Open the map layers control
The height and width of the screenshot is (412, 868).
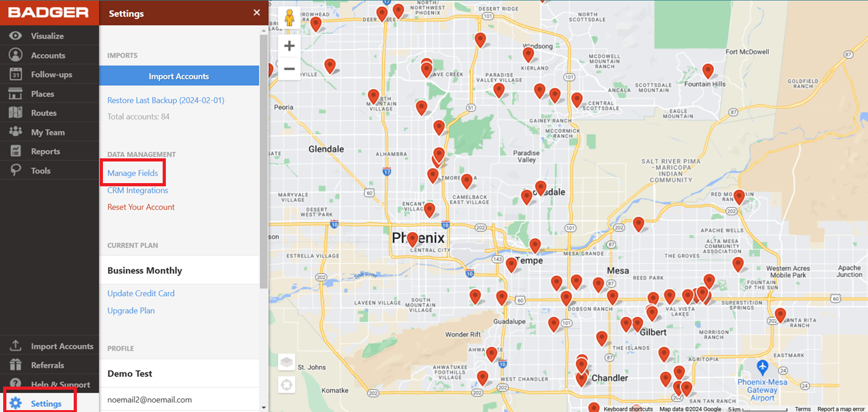(287, 362)
